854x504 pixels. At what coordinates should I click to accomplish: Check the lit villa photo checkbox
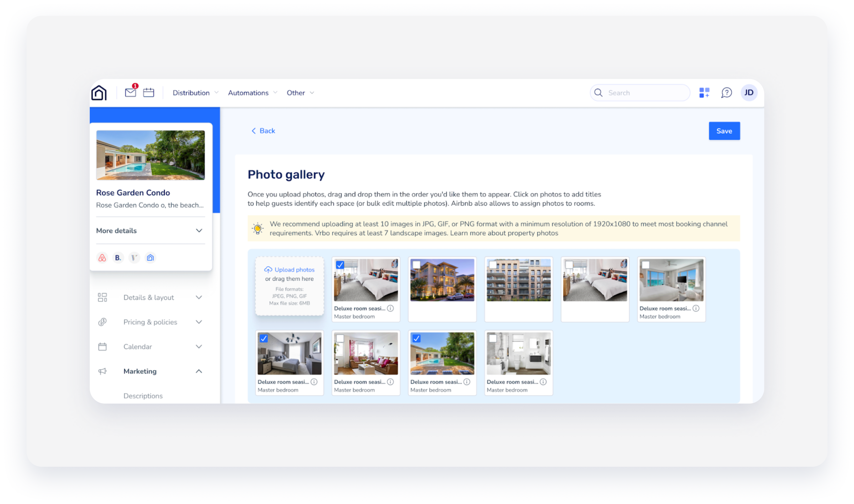(416, 265)
